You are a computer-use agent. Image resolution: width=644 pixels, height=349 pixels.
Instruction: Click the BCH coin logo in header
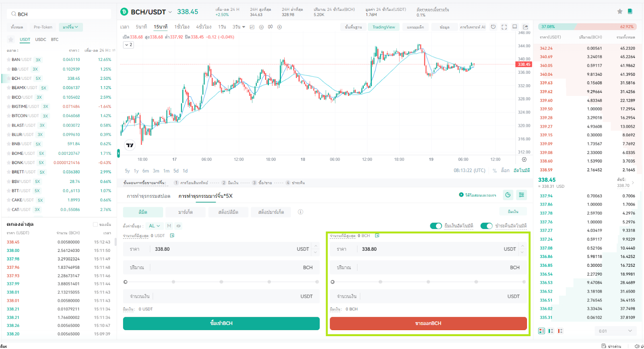124,12
